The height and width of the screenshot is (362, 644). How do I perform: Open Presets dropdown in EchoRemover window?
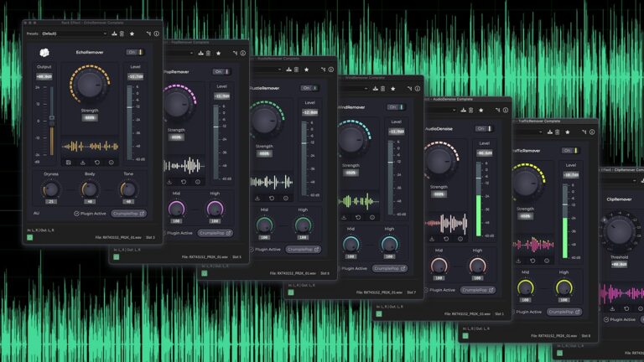(75, 34)
